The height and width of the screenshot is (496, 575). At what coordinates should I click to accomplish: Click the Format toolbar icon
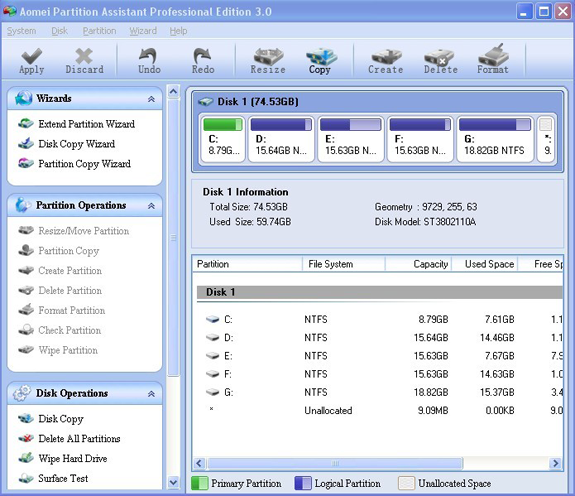coord(493,60)
